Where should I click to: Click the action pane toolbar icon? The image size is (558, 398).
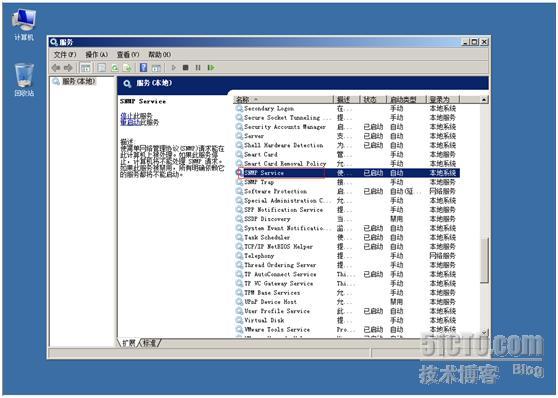point(156,67)
